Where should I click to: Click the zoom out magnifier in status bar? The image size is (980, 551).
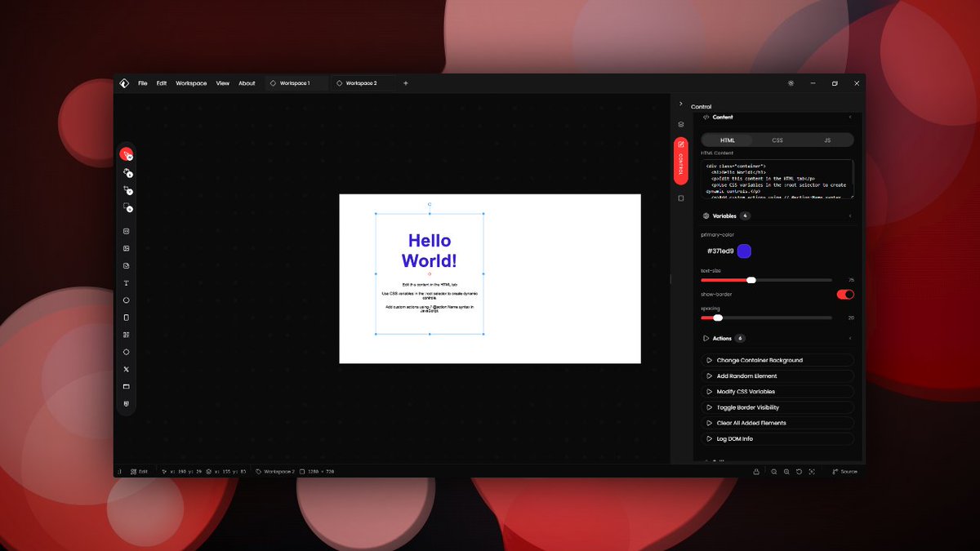[x=774, y=471]
